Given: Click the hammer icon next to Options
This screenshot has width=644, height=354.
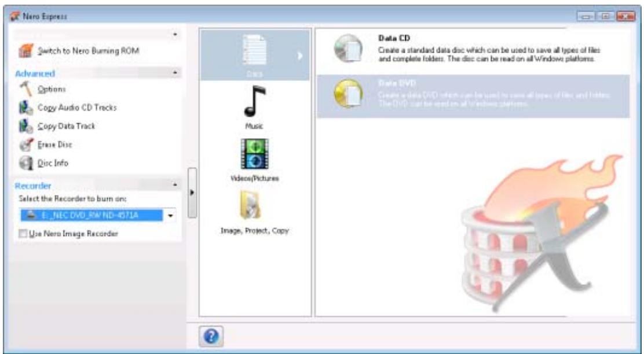Looking at the screenshot, I should click(25, 89).
